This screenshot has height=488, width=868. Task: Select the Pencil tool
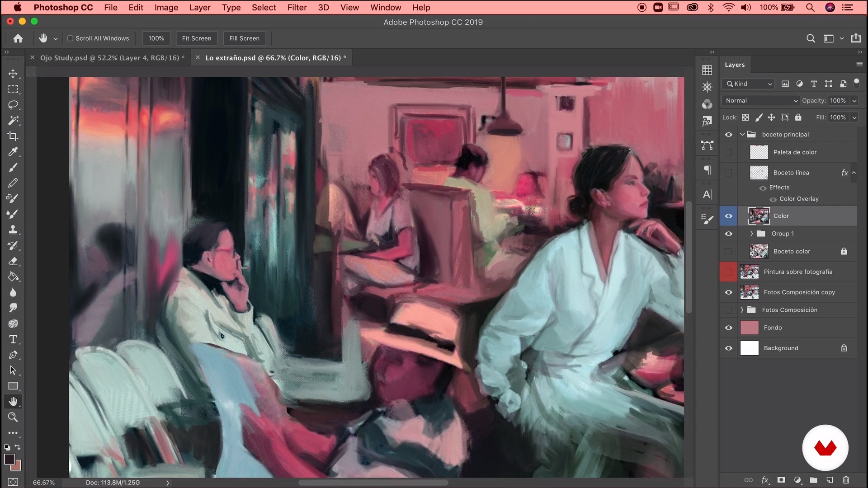[x=13, y=183]
